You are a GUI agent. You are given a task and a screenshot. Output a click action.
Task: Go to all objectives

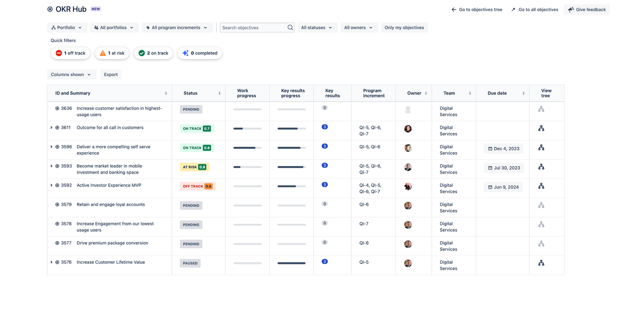[534, 9]
